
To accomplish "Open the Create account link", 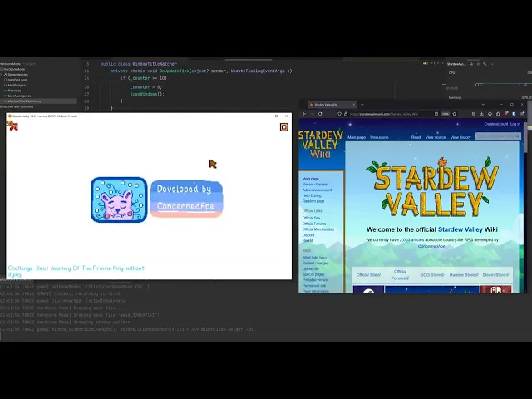I will pos(495,124).
